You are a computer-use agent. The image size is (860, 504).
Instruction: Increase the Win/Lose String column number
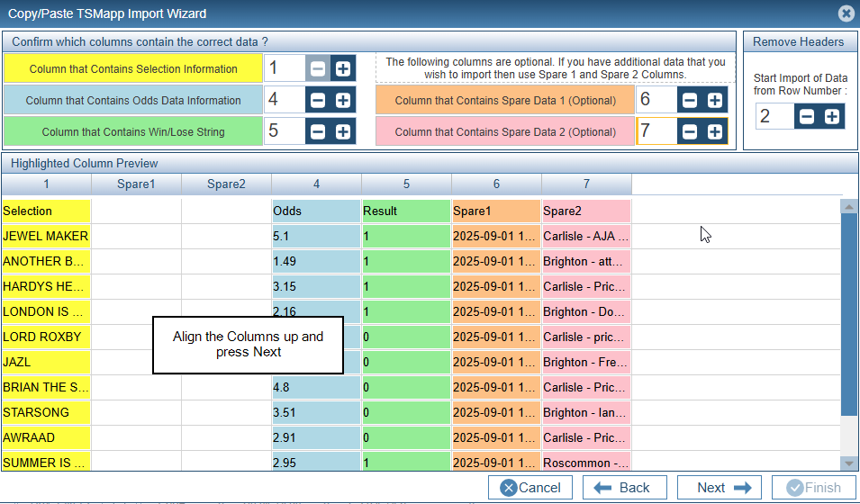343,132
